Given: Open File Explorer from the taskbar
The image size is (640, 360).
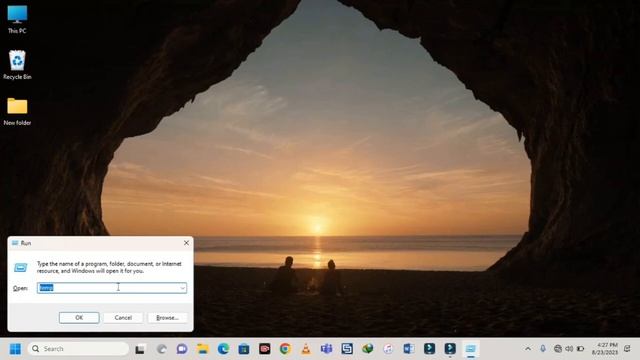Looking at the screenshot, I should pyautogui.click(x=202, y=349).
